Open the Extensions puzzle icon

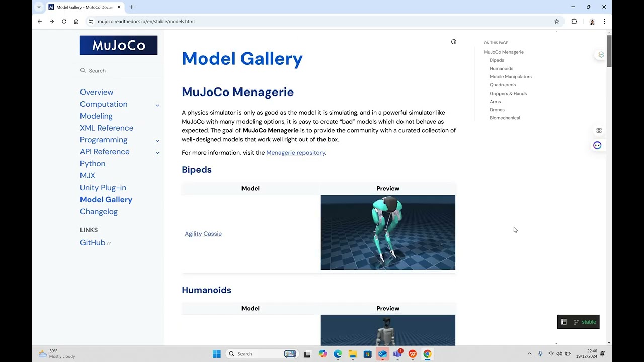[574, 22]
